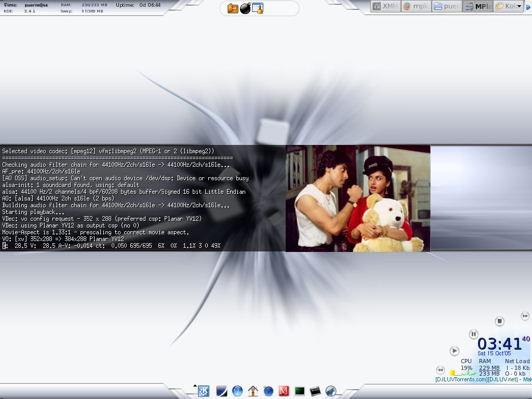Click the RAM '229 MB' value
Viewport: 532px width, 399px height.
489,368
